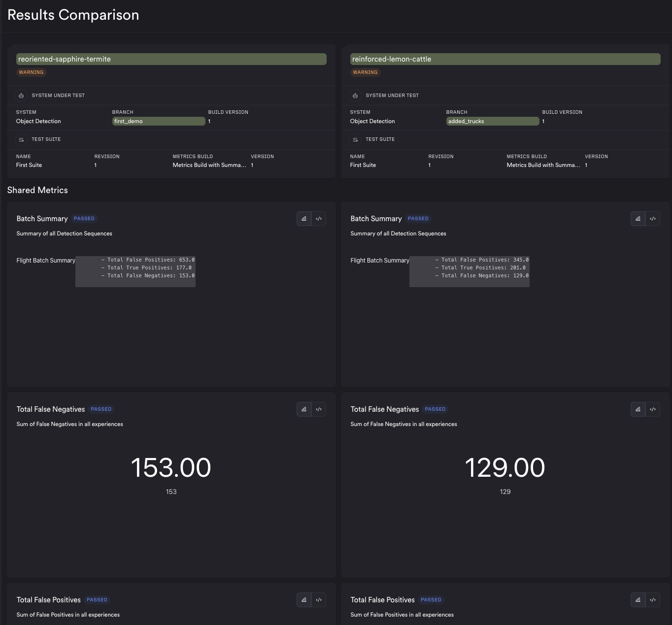Open the reoriented-sapphire-termite batch
Image resolution: width=672 pixels, height=625 pixels.
coord(171,59)
